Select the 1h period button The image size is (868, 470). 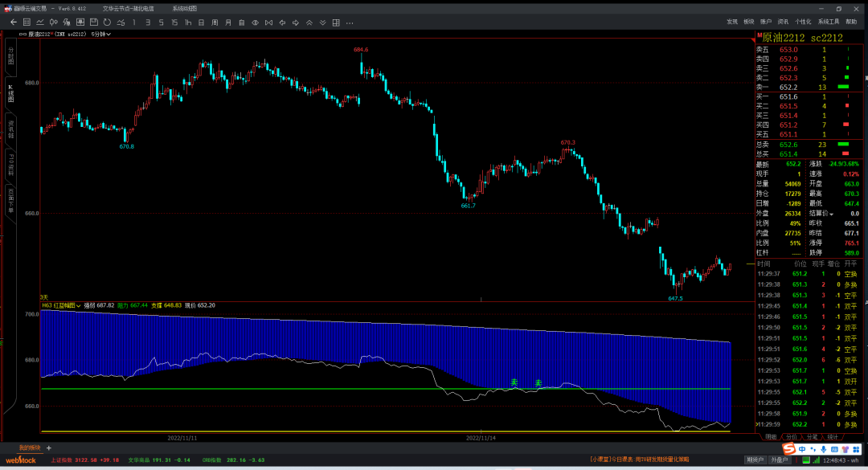188,22
